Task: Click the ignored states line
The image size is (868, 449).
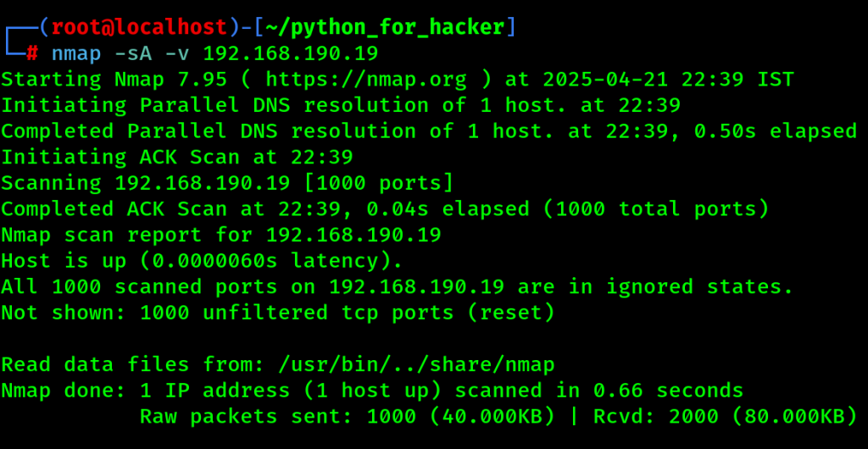Action: coord(398,287)
